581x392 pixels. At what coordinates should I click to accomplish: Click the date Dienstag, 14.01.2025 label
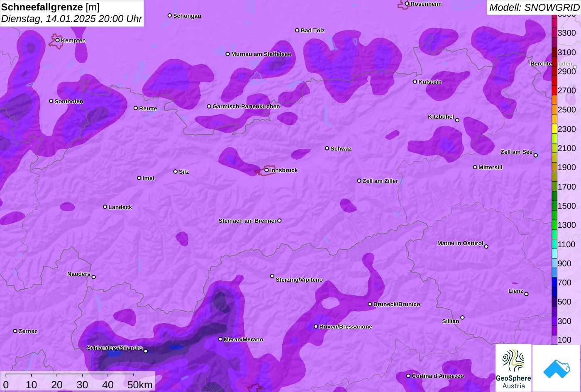click(71, 19)
